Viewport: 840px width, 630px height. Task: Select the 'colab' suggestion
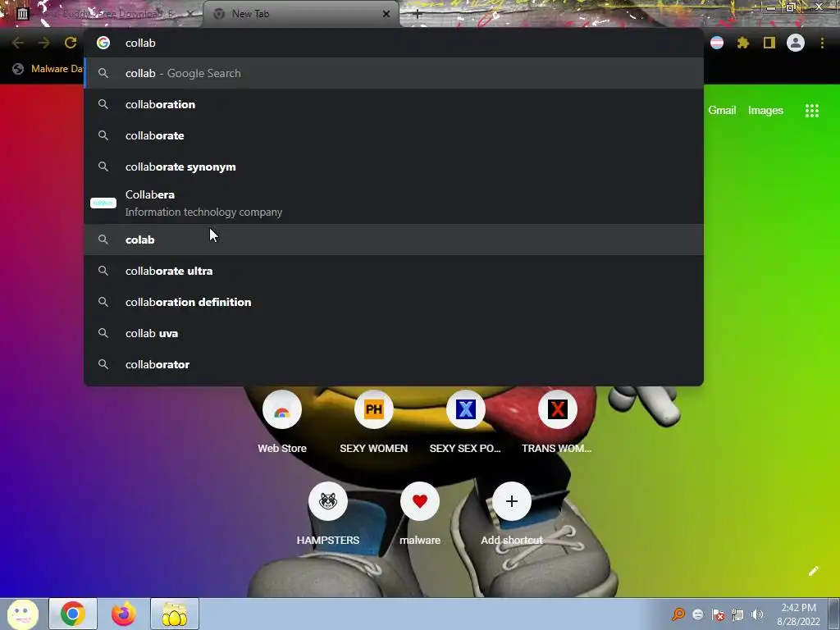[x=394, y=240]
